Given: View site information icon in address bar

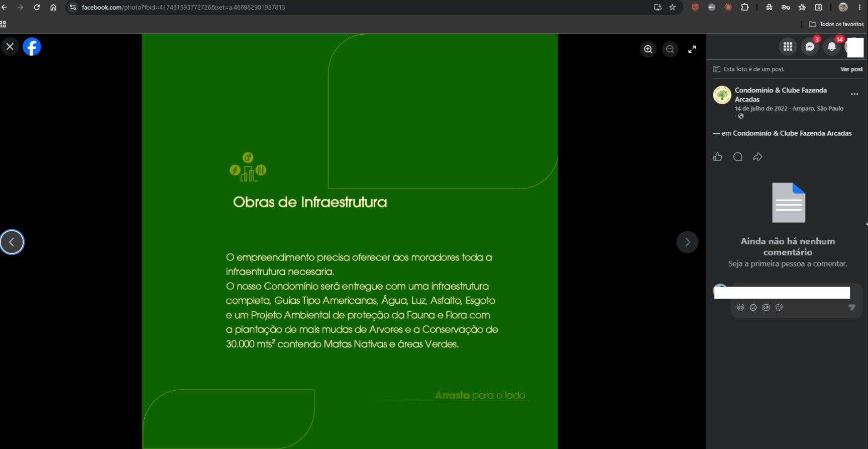Looking at the screenshot, I should coord(73,7).
